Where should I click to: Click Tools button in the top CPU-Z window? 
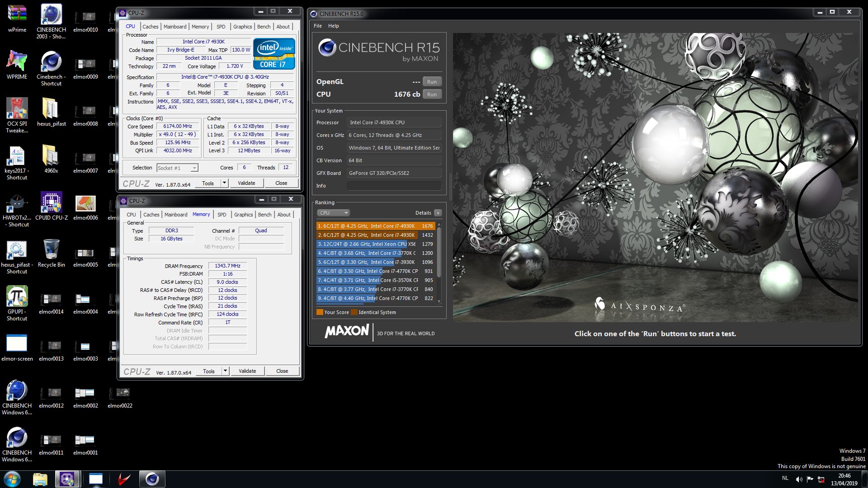coord(208,183)
